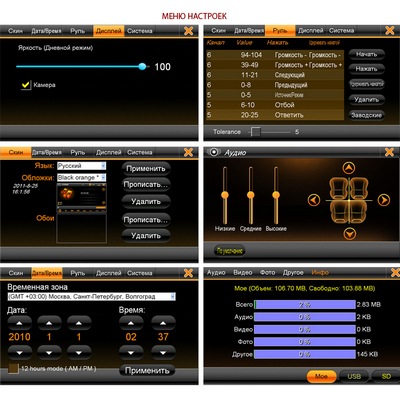Toggle the Камера checkbox

pos(26,85)
